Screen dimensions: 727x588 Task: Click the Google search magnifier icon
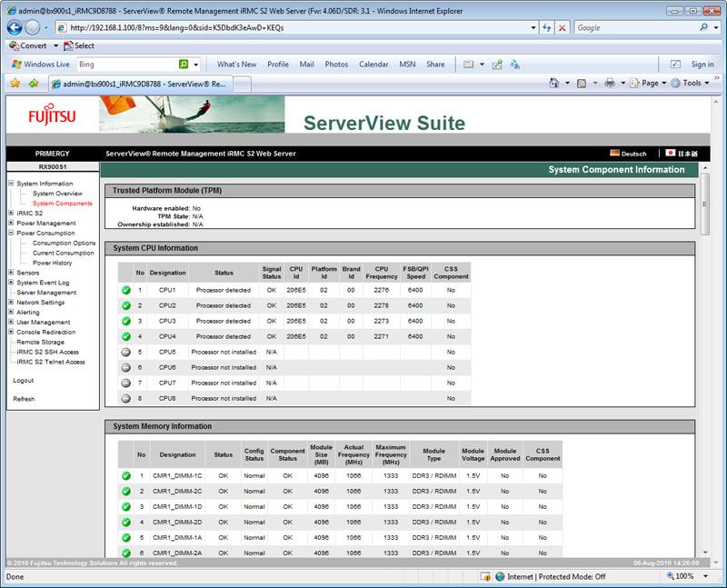click(703, 27)
